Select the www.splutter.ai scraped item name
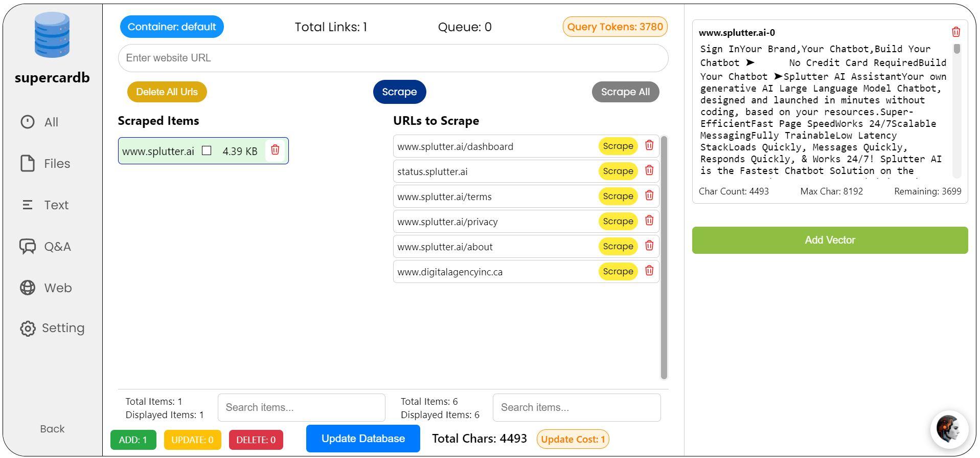The image size is (980, 458). pyautogui.click(x=158, y=151)
